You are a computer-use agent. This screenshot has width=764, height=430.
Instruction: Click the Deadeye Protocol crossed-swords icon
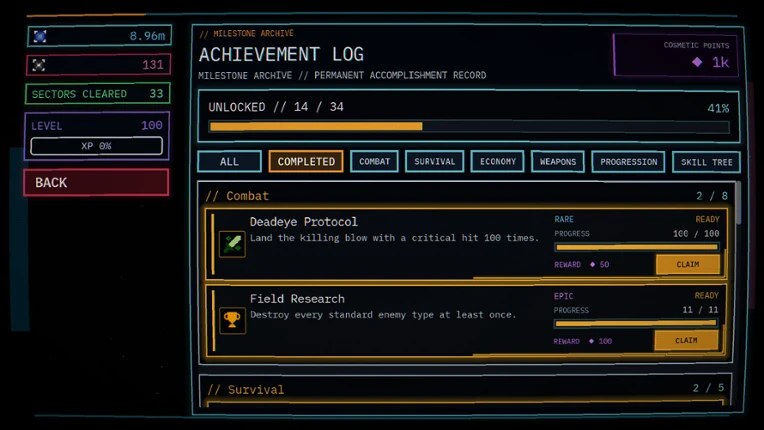point(232,243)
